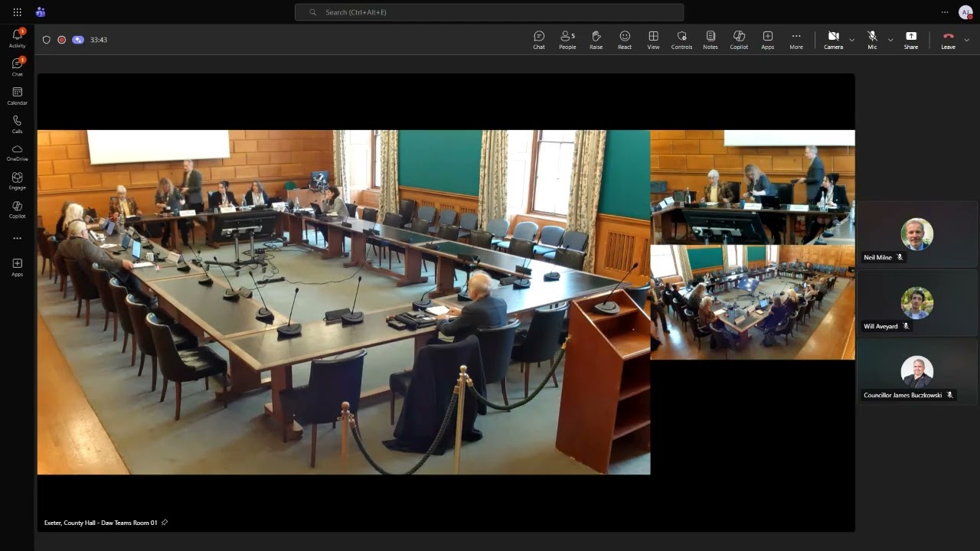Click the Search box in title bar
980x551 pixels.
point(489,12)
